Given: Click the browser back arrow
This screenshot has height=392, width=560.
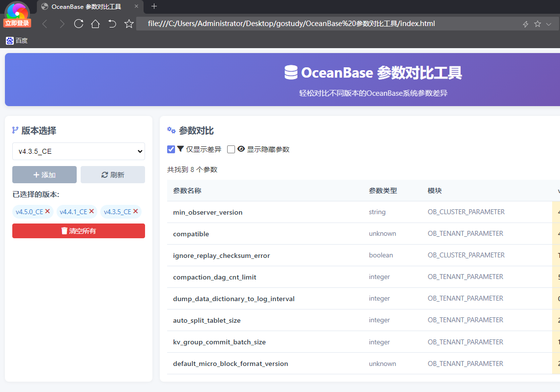Looking at the screenshot, I should pos(45,24).
